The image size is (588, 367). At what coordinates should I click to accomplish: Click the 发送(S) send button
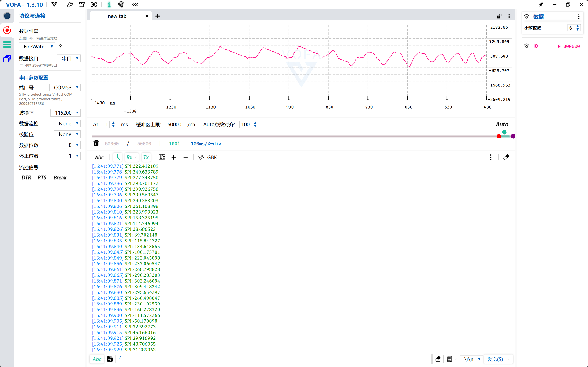click(x=495, y=359)
